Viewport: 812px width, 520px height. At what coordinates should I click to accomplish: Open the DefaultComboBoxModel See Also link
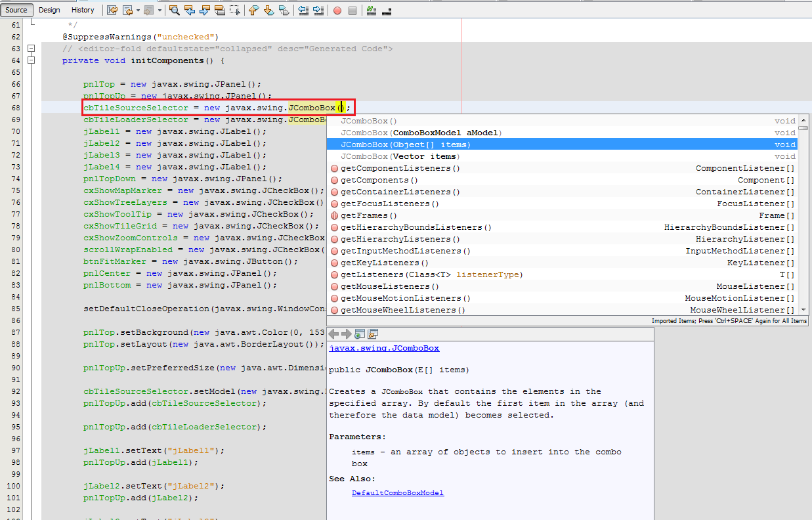tap(398, 492)
